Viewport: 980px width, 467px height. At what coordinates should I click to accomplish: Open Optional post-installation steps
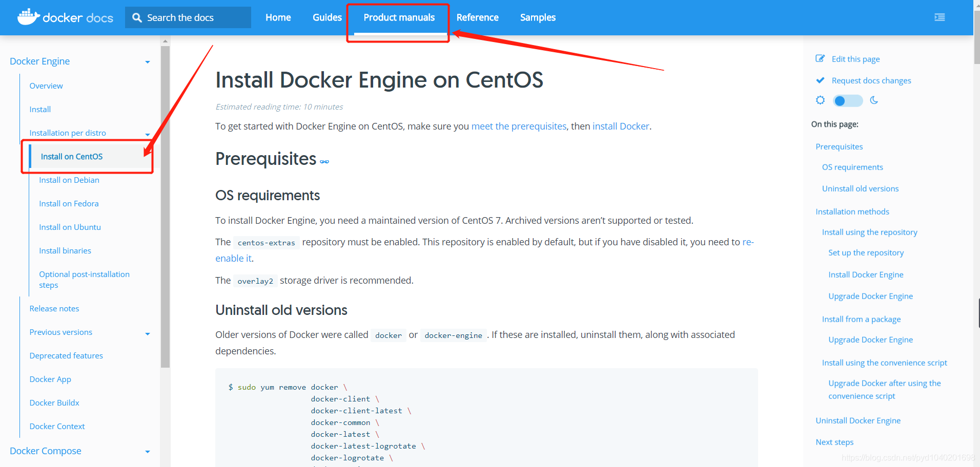point(84,280)
